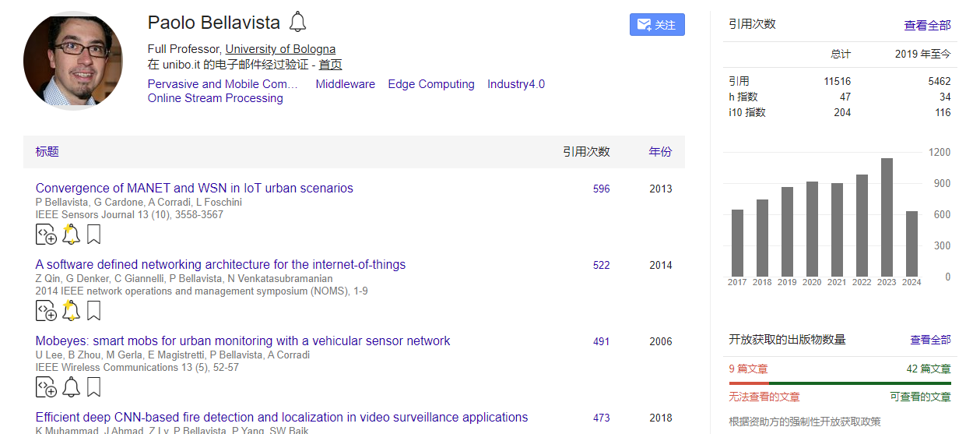Click the 可查看的文章 label

[x=921, y=397]
